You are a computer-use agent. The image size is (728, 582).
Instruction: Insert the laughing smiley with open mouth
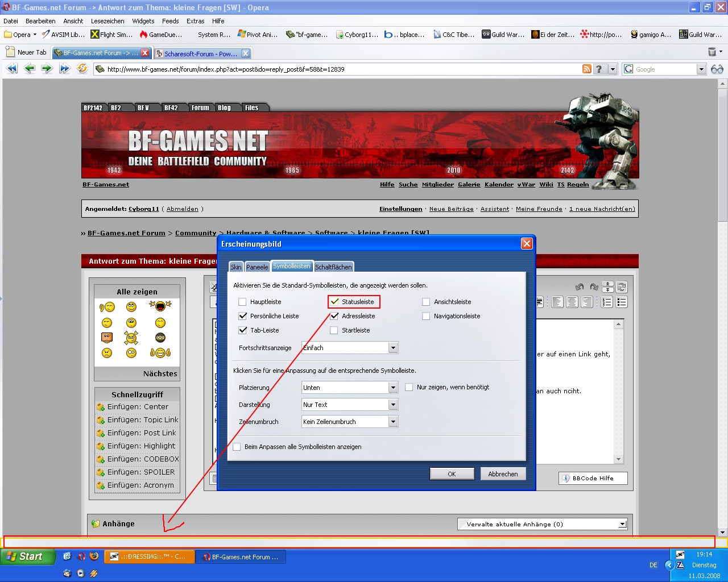click(160, 306)
